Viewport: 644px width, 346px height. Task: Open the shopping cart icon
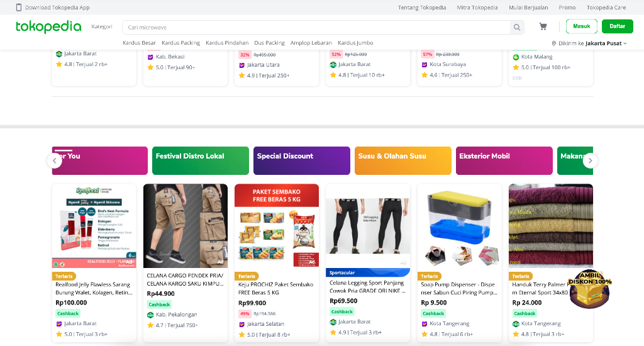pos(543,26)
